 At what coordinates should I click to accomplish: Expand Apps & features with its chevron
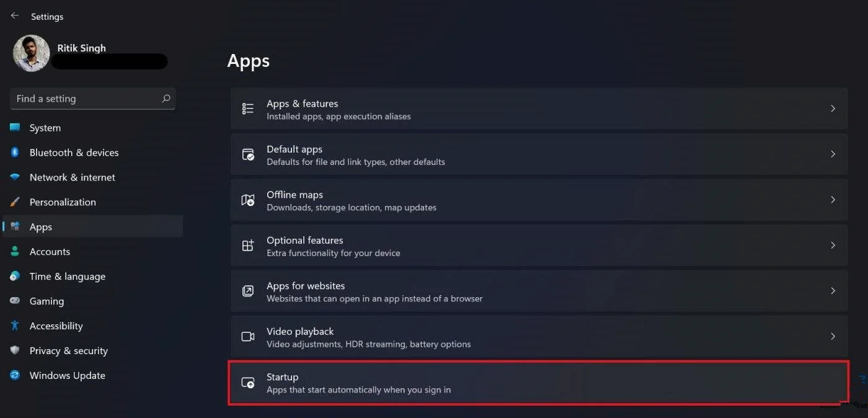pos(833,109)
